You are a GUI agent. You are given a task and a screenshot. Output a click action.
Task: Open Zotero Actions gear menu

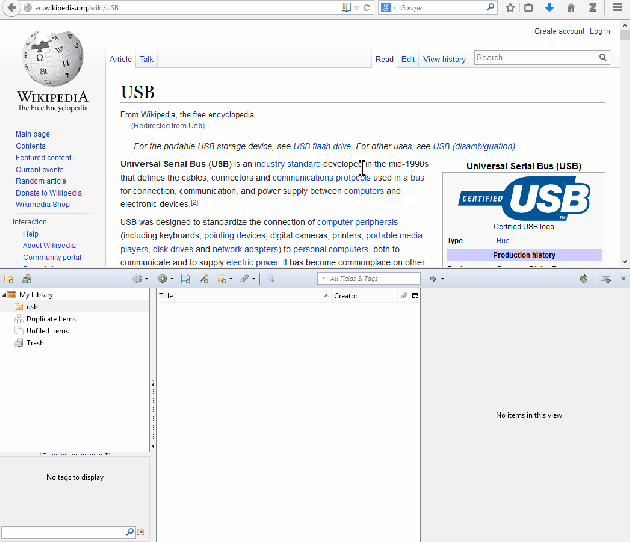[x=140, y=279]
